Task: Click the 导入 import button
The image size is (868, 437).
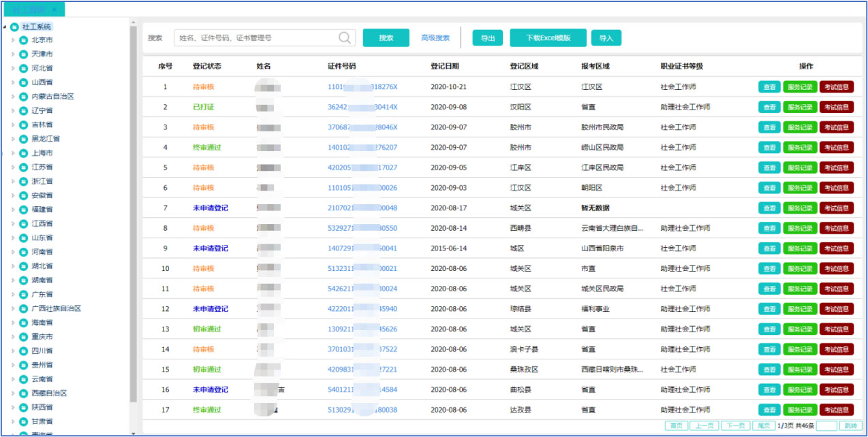Action: (x=606, y=38)
